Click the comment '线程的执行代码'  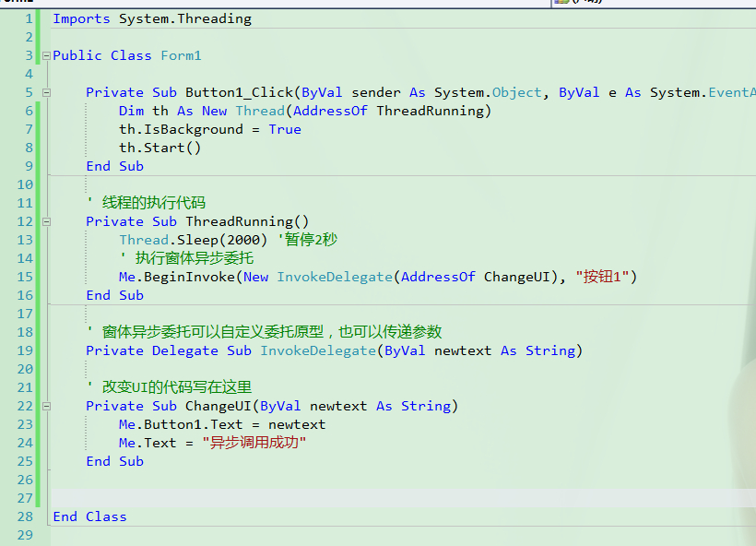pyautogui.click(x=154, y=203)
